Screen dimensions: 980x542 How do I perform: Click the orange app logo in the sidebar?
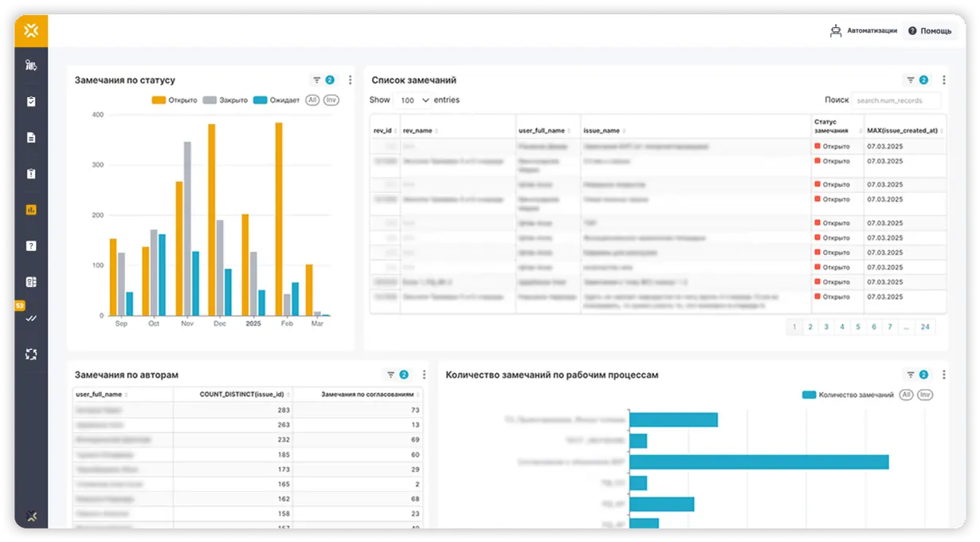click(30, 31)
